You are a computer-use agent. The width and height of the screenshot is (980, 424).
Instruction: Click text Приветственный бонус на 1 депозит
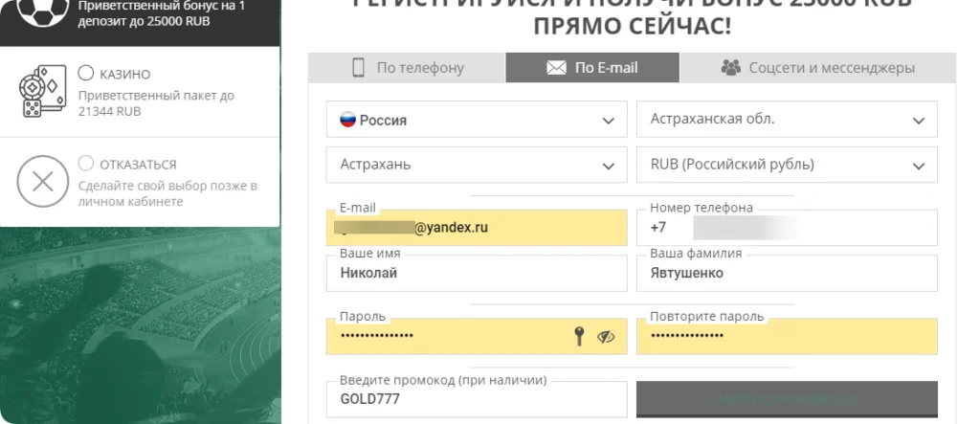pos(161,13)
